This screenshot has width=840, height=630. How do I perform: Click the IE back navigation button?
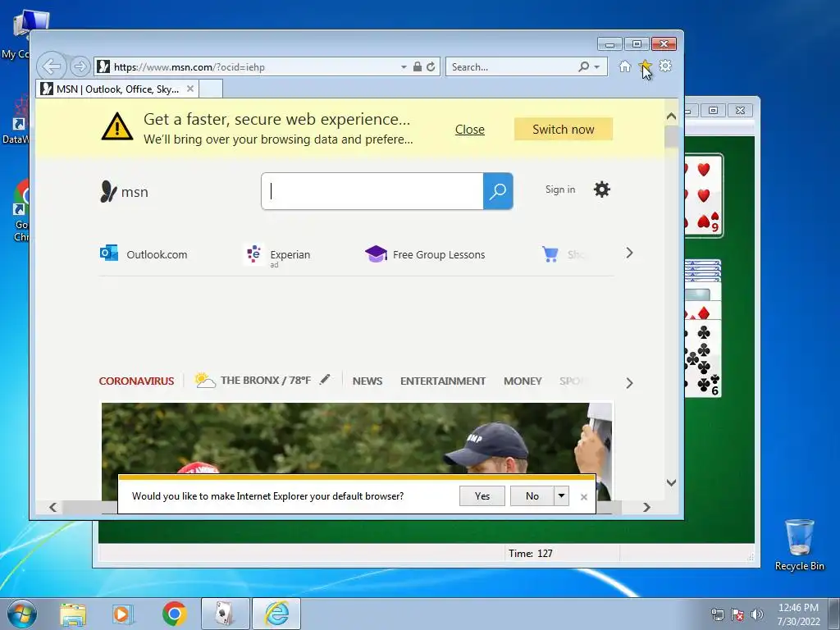tap(52, 67)
